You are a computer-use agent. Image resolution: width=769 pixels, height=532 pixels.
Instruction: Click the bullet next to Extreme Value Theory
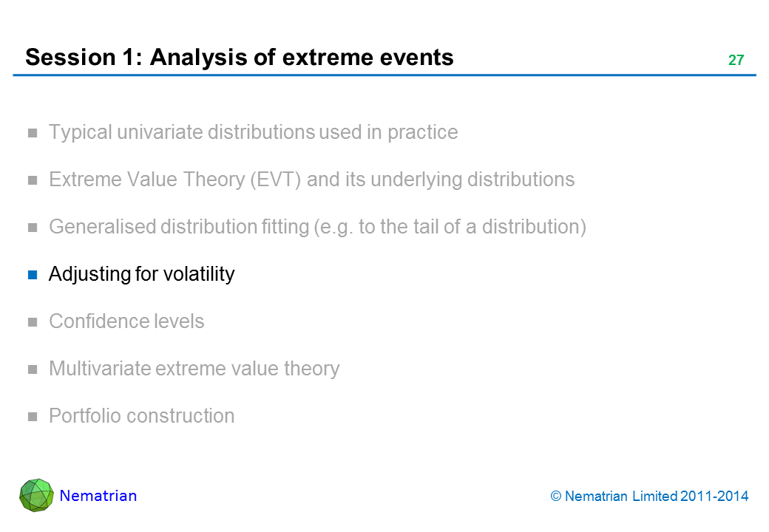click(33, 181)
